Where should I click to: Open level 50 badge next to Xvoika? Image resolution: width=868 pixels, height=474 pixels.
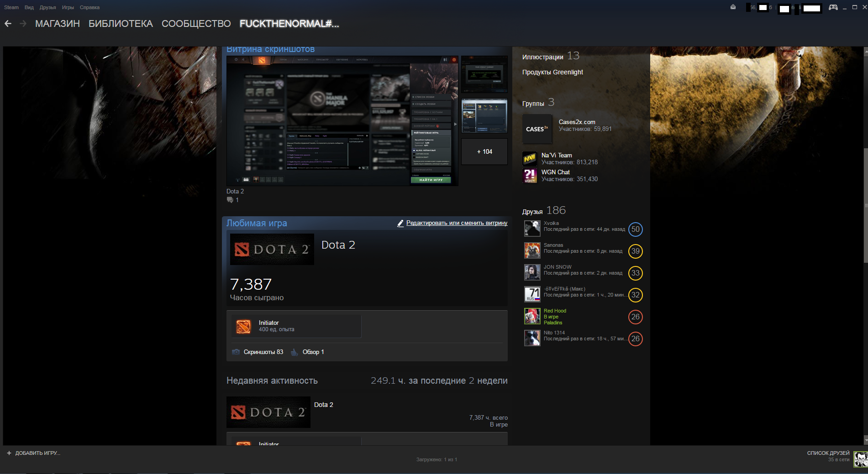(635, 229)
